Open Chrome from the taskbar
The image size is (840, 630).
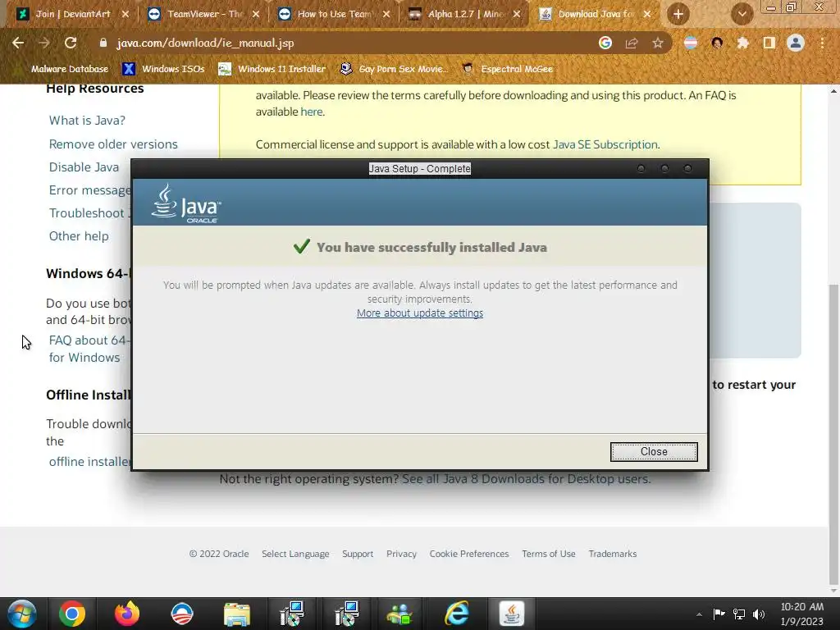tap(72, 614)
